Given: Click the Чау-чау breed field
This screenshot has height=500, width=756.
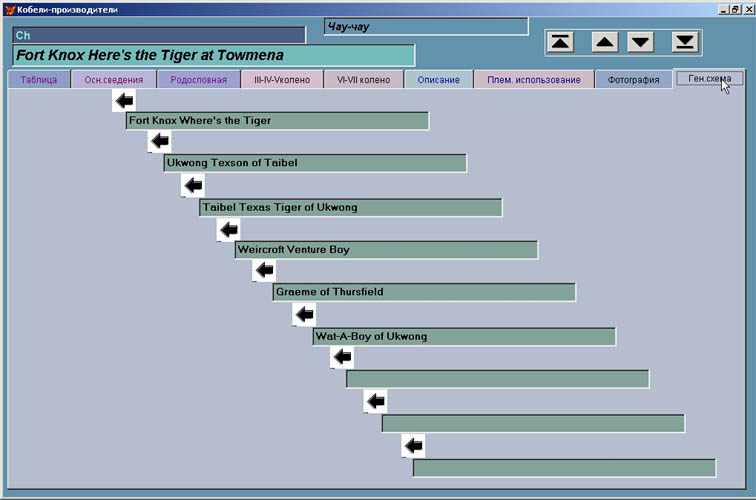Looking at the screenshot, I should pos(426,27).
